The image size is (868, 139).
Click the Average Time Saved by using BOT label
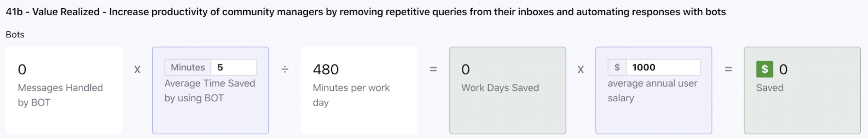pyautogui.click(x=210, y=91)
